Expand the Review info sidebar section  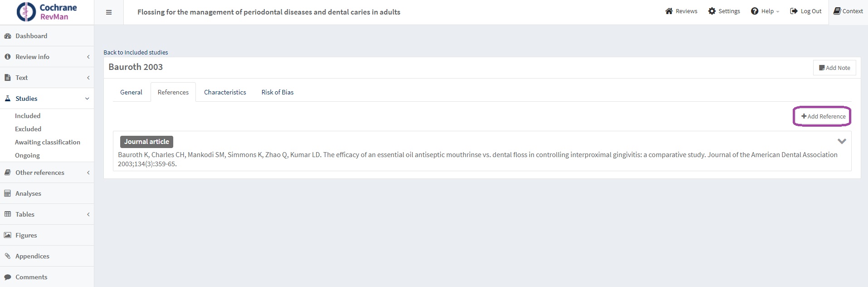click(x=88, y=57)
